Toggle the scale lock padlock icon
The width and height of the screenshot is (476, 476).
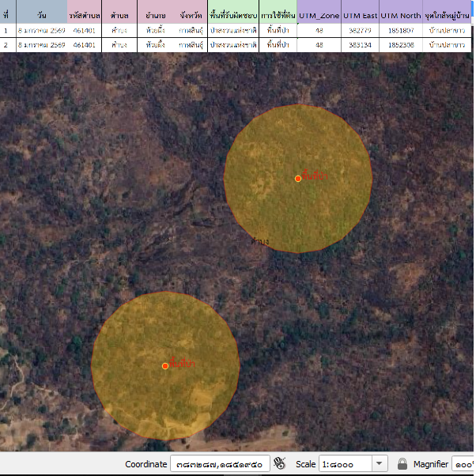coord(402,464)
